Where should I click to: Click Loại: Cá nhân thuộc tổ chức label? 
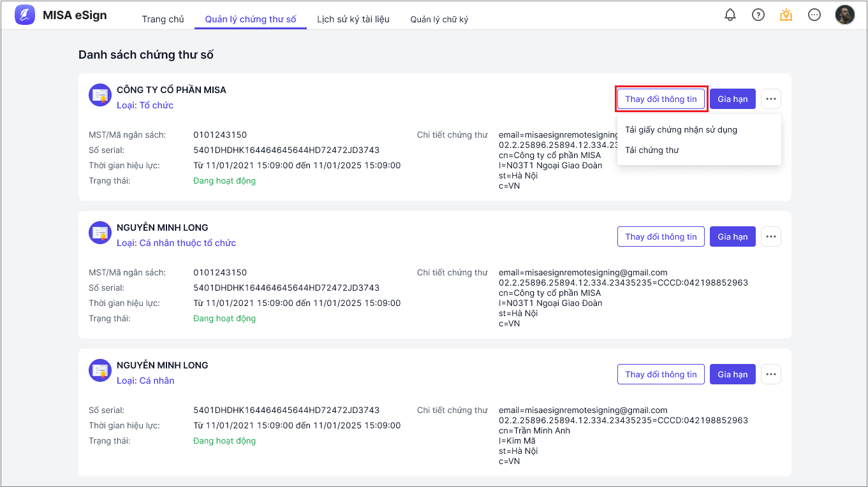(x=176, y=243)
